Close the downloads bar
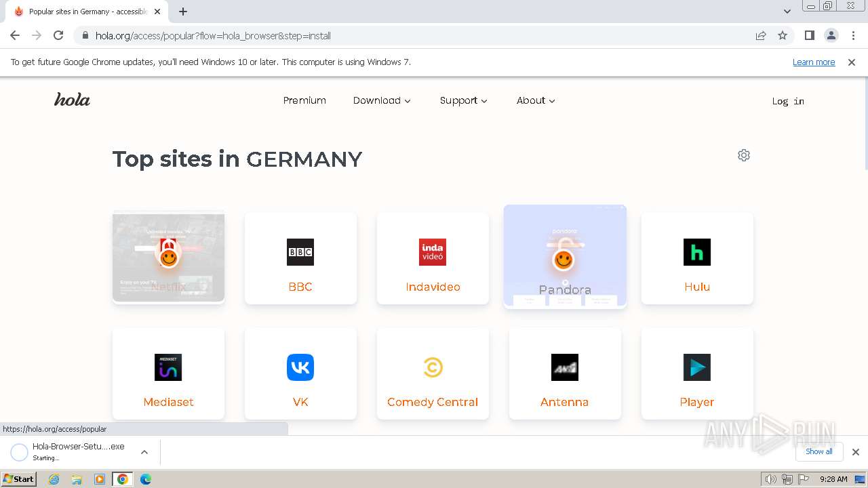Image resolution: width=868 pixels, height=488 pixels. pos(856,452)
